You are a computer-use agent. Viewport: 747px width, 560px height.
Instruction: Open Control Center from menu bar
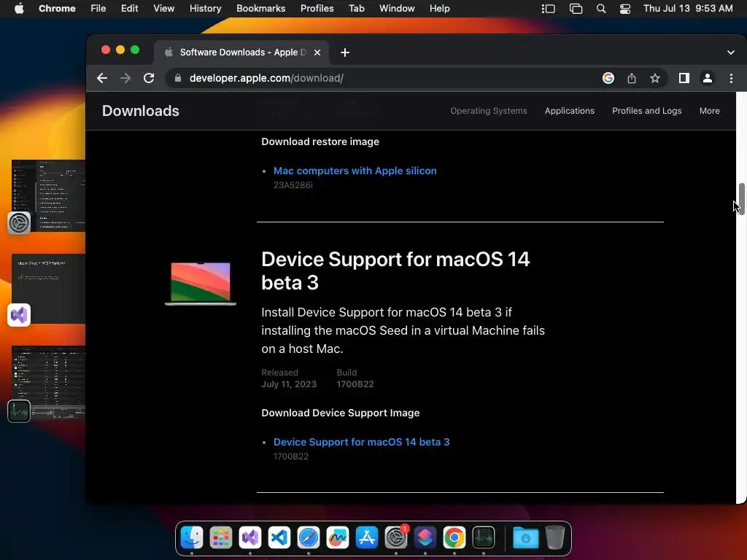pos(625,9)
